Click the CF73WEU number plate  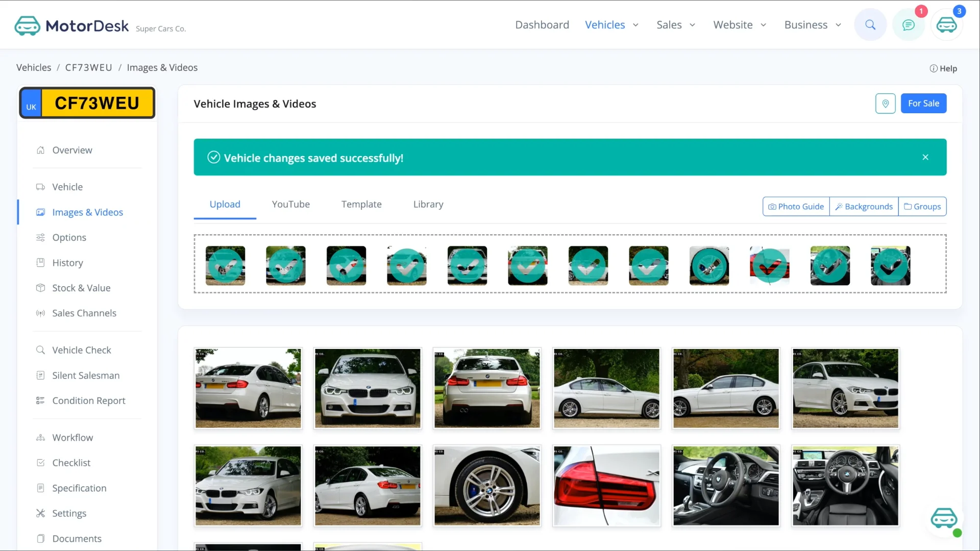[x=87, y=103]
